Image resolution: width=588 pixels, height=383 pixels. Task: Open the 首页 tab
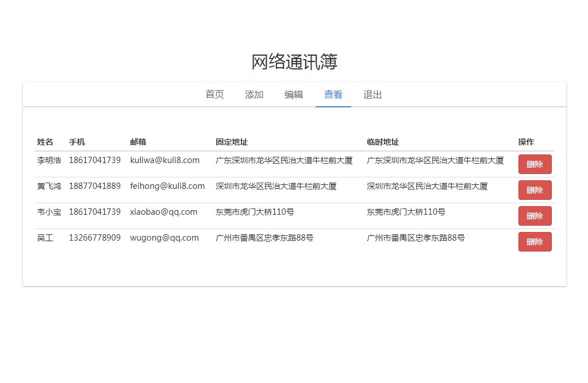coord(214,95)
